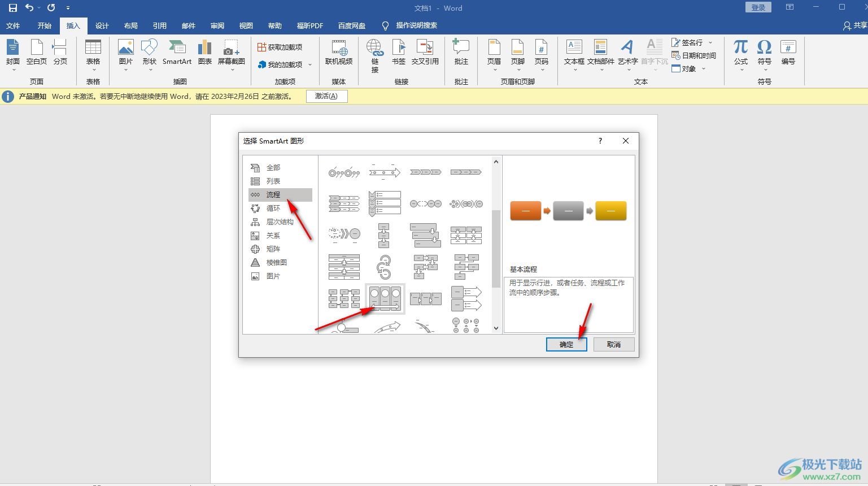Click Cancel (取消) in SmartArt dialog
The image size is (868, 486).
[x=614, y=344]
